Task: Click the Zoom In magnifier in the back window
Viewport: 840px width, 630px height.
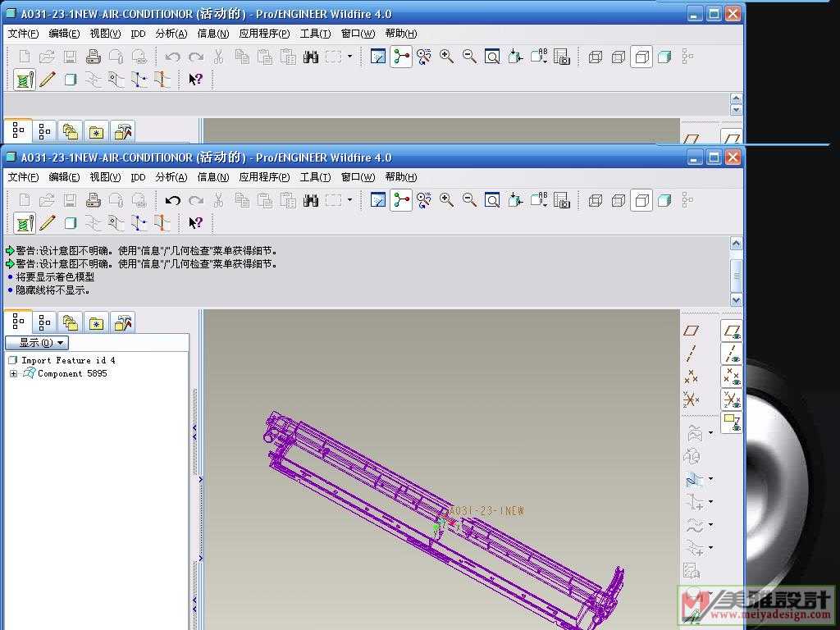Action: (x=446, y=57)
